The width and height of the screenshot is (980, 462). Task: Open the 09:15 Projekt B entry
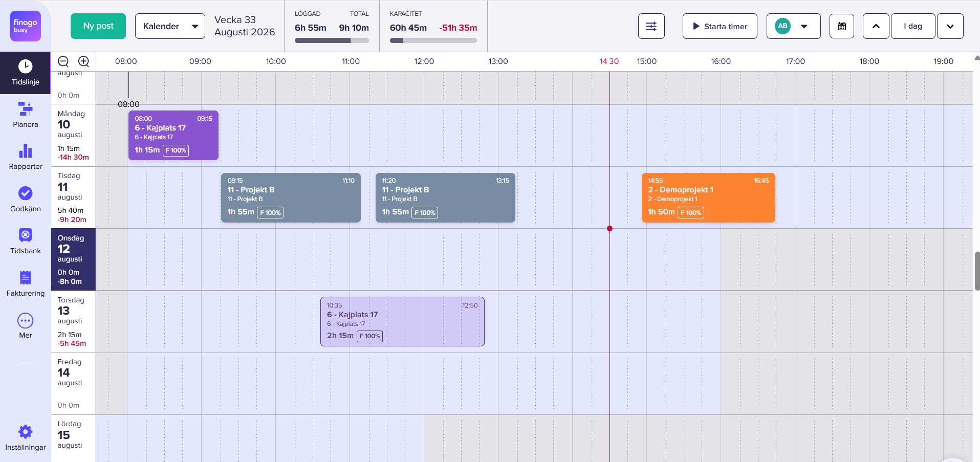(291, 197)
